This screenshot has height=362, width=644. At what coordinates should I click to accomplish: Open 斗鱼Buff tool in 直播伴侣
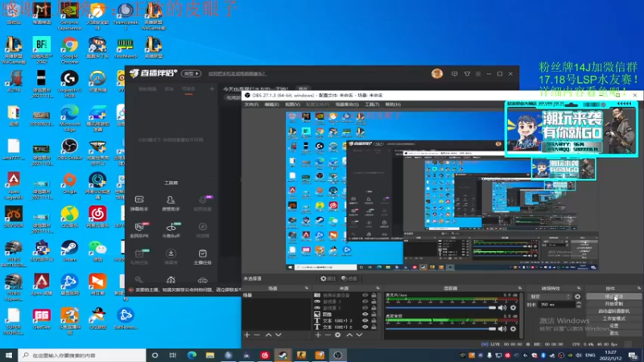pyautogui.click(x=171, y=230)
